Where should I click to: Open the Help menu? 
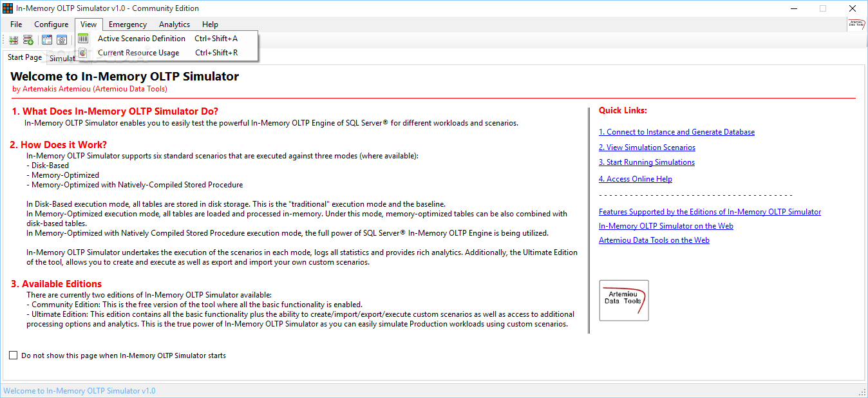coord(210,24)
